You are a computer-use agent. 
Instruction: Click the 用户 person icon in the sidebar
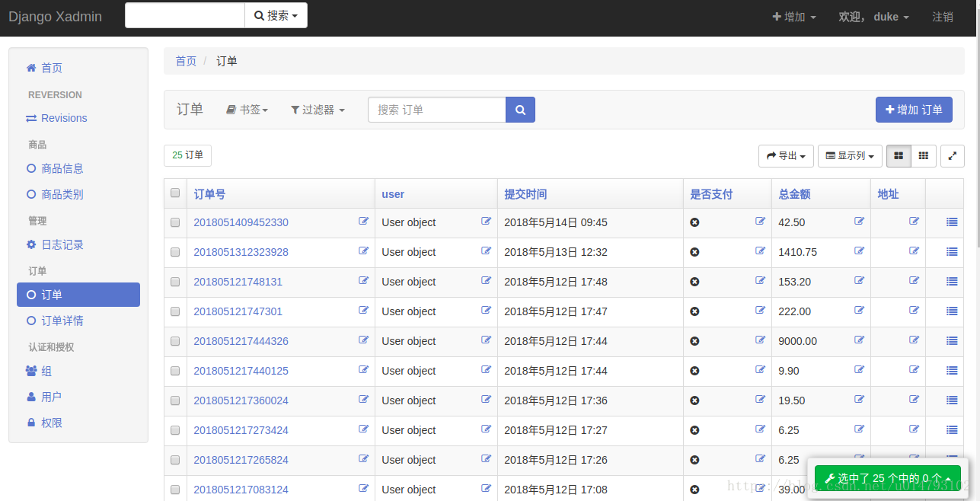(30, 396)
